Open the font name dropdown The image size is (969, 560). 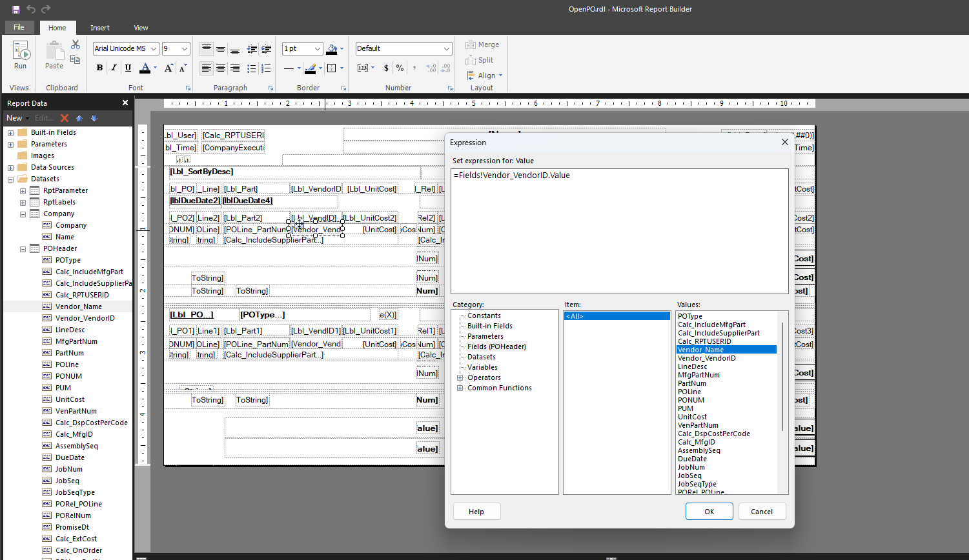(x=154, y=49)
